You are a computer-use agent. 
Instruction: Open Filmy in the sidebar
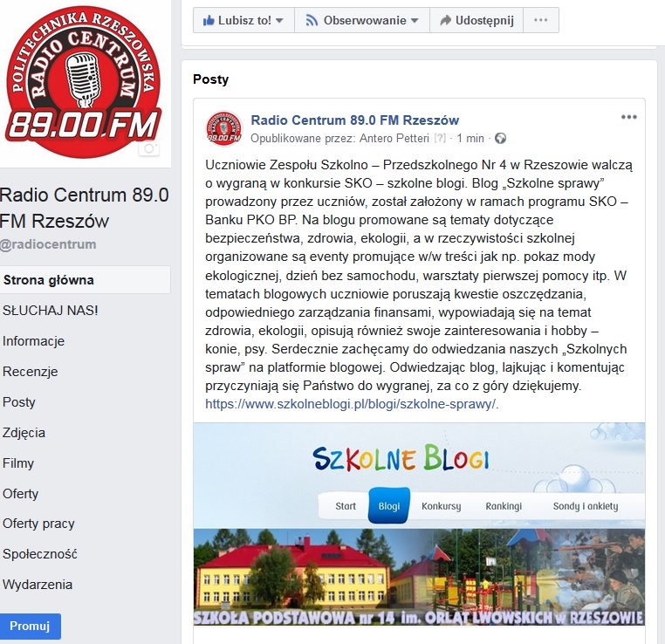pyautogui.click(x=18, y=463)
